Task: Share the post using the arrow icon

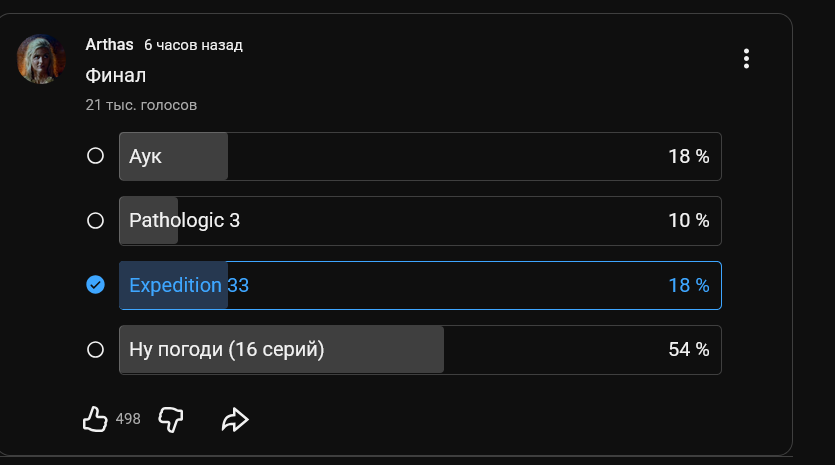Action: (234, 420)
